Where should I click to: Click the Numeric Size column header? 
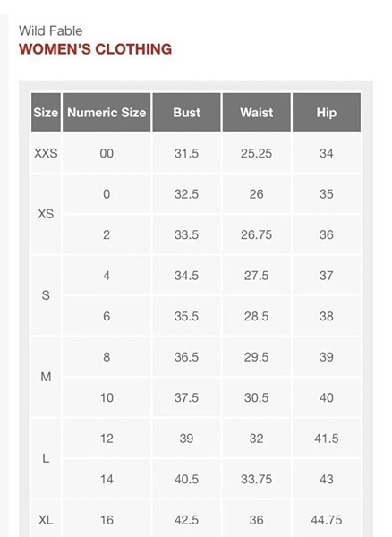(107, 113)
